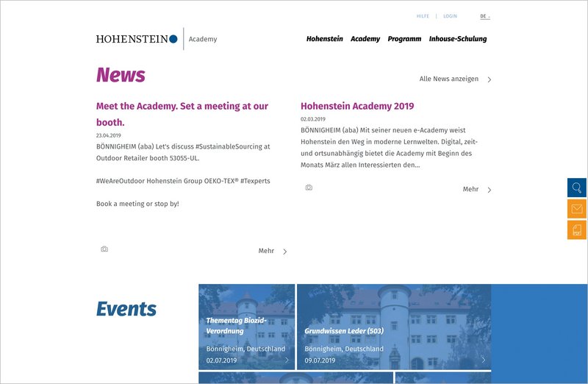This screenshot has height=384, width=588.
Task: Click arrow next to Alle News anzeigen
Action: pyautogui.click(x=490, y=79)
